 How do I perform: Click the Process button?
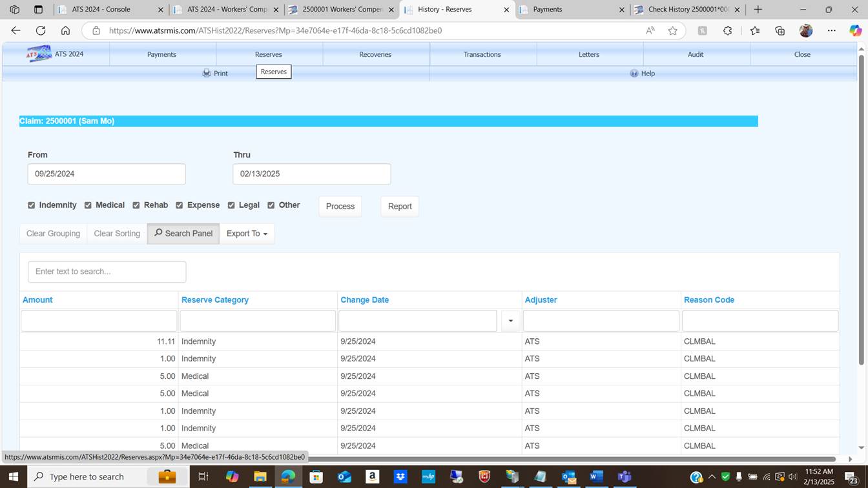tap(340, 207)
